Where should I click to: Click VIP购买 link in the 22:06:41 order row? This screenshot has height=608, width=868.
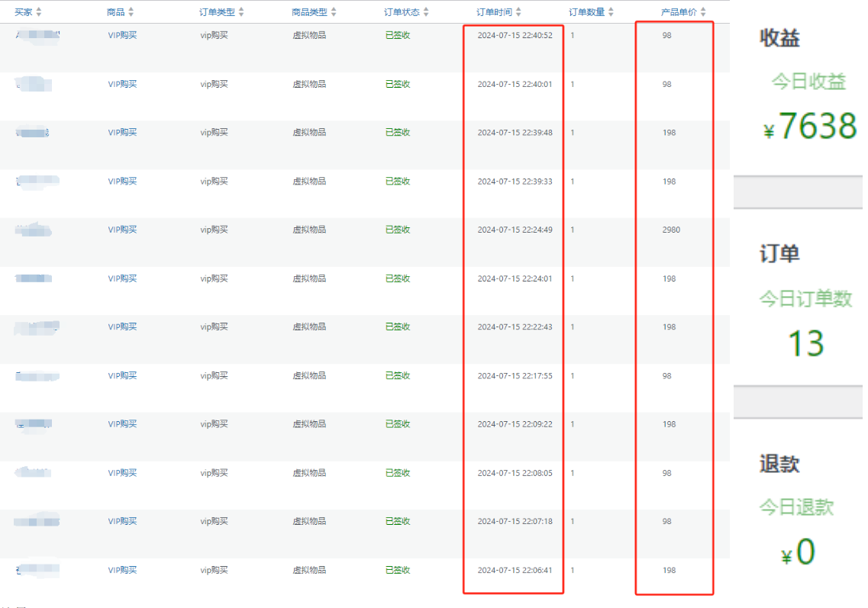(122, 570)
